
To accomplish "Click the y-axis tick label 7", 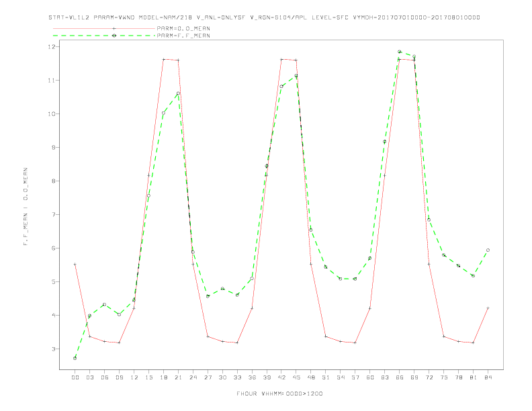I will (53, 215).
